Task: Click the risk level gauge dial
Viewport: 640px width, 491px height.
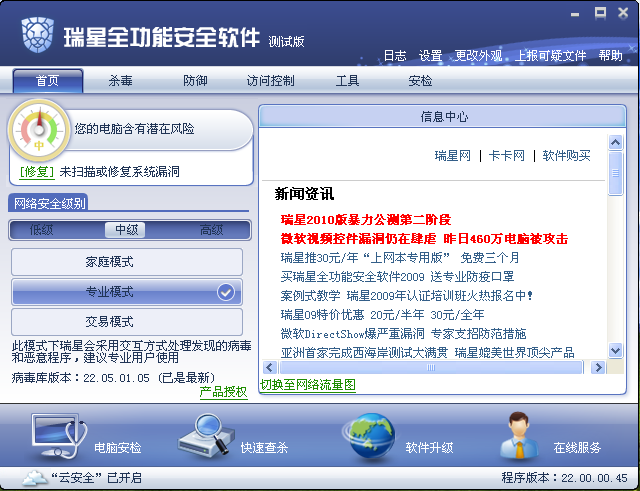Action: tap(39, 131)
